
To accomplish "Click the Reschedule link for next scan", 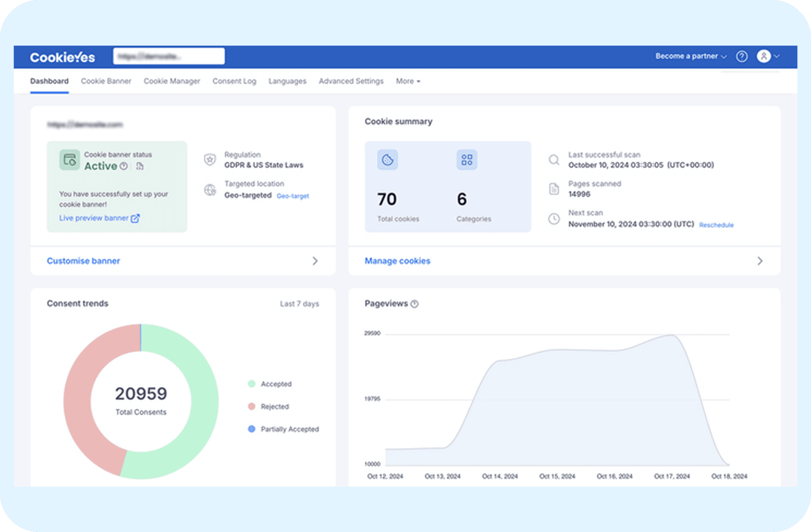I will (716, 225).
